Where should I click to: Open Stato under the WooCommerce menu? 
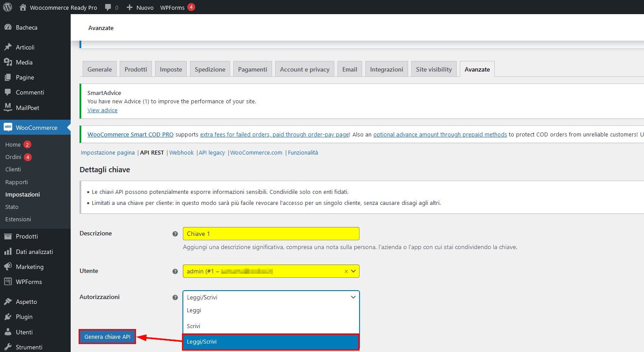12,207
